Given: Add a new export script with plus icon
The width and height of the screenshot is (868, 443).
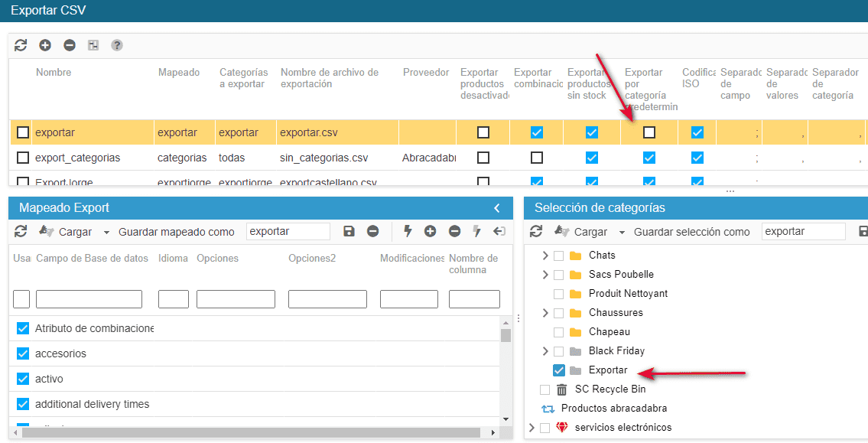Looking at the screenshot, I should coord(45,45).
